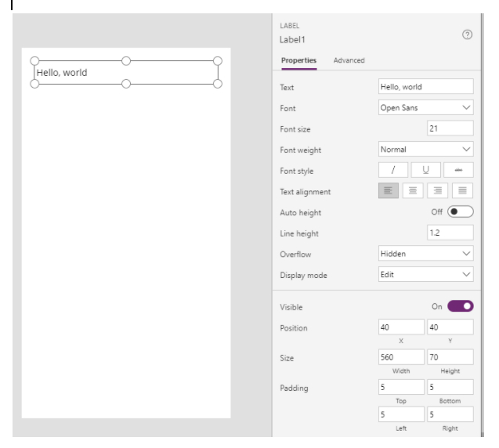This screenshot has width=499, height=448.
Task: Click the top-left resize handle of label
Action: (x=34, y=61)
